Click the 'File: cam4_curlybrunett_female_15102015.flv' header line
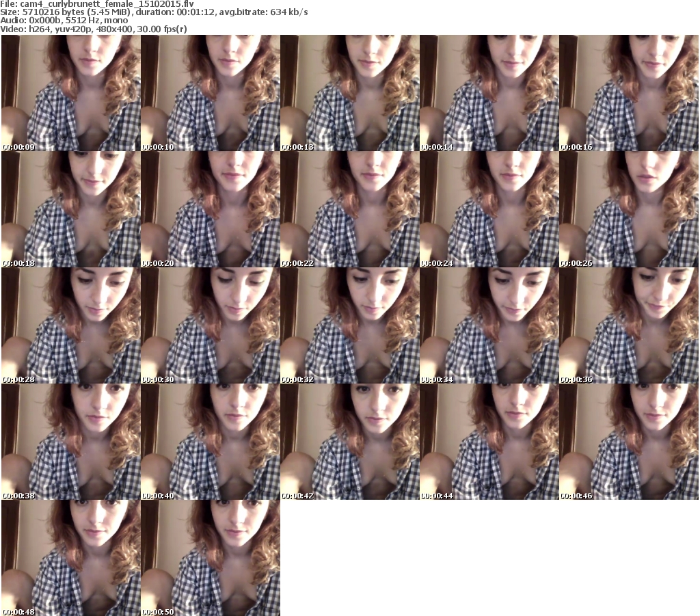700x616 pixels. click(97, 4)
